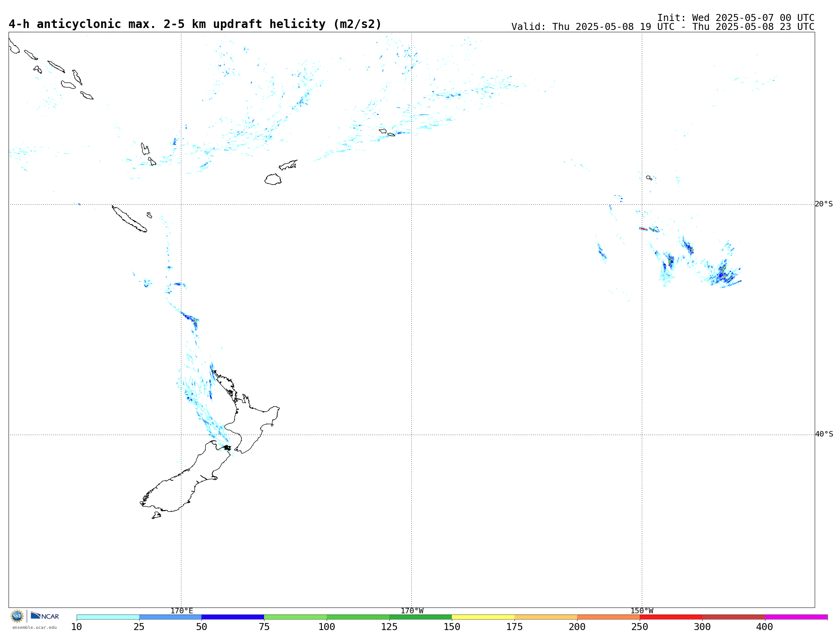Click the Valid time range text
Screen dimensions: 840x632
click(x=663, y=27)
